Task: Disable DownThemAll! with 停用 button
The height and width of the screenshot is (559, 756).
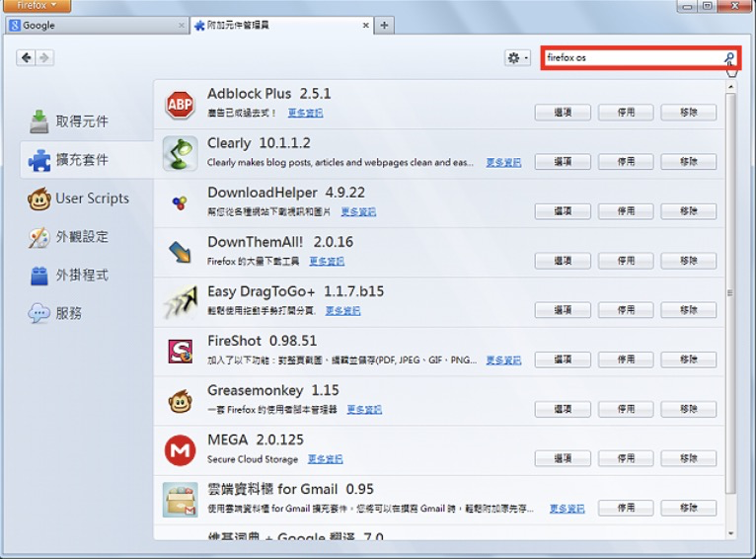Action: [626, 261]
